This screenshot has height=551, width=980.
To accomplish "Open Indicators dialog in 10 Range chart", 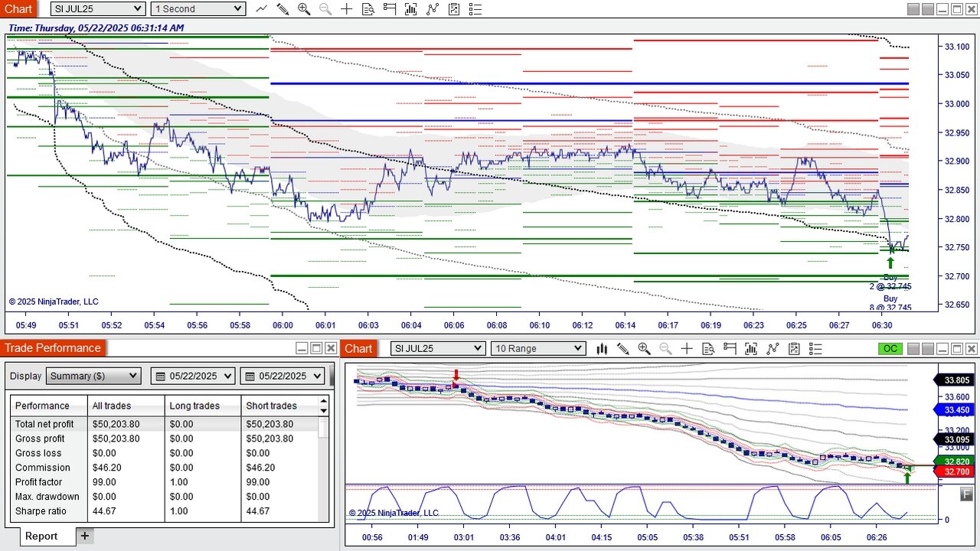I will point(751,348).
